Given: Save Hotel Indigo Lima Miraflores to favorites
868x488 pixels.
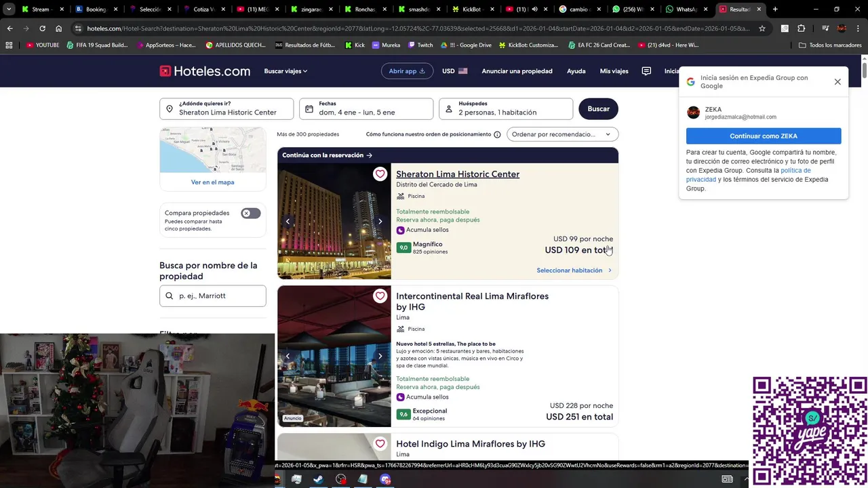Looking at the screenshot, I should click(380, 444).
